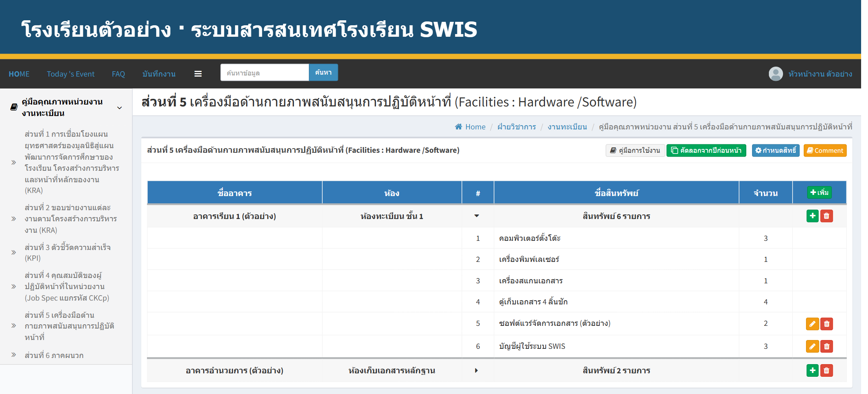868x394 pixels.
Task: Click the สินทรัพย์ 2 รายการ summary text
Action: tap(616, 370)
